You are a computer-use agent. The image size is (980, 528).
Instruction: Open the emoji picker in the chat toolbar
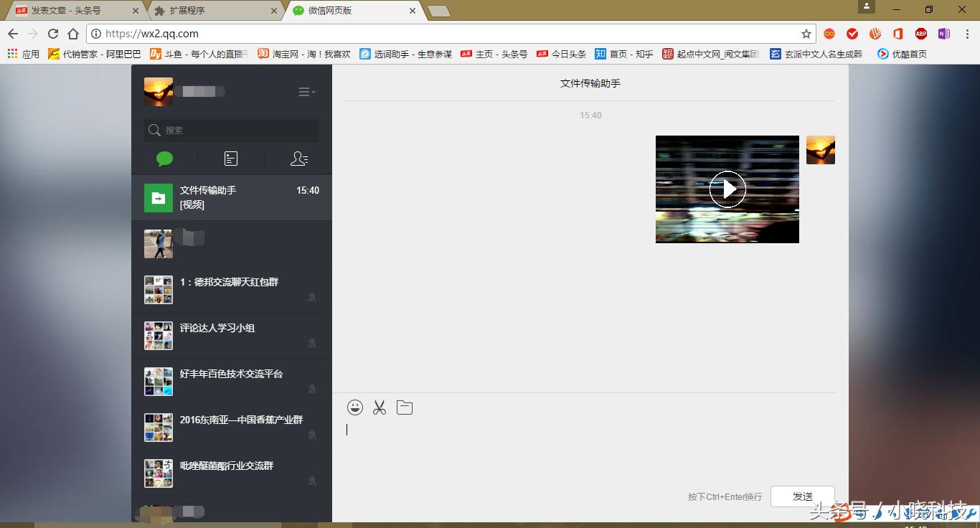355,407
